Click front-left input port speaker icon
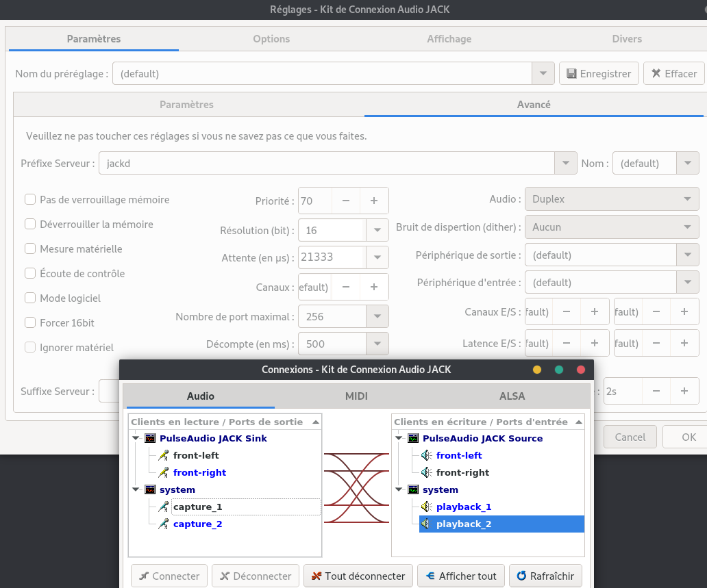The height and width of the screenshot is (588, 707). click(x=426, y=455)
